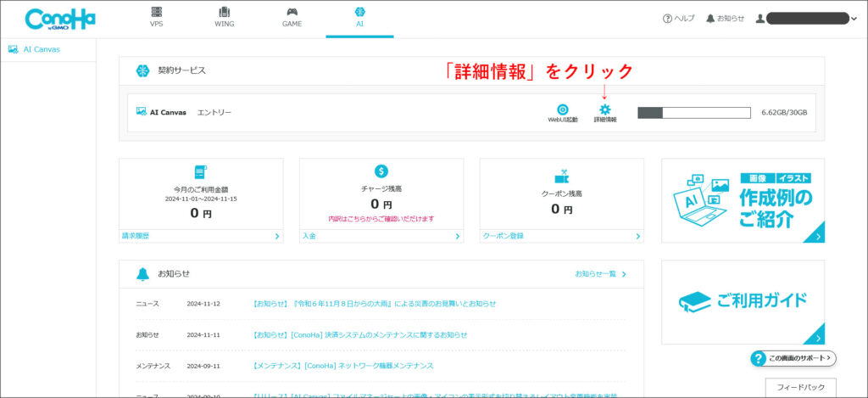Viewport: 868px width, 398px height.
Task: Click the 今月のご利用金額 invoice icon
Action: pos(200,171)
